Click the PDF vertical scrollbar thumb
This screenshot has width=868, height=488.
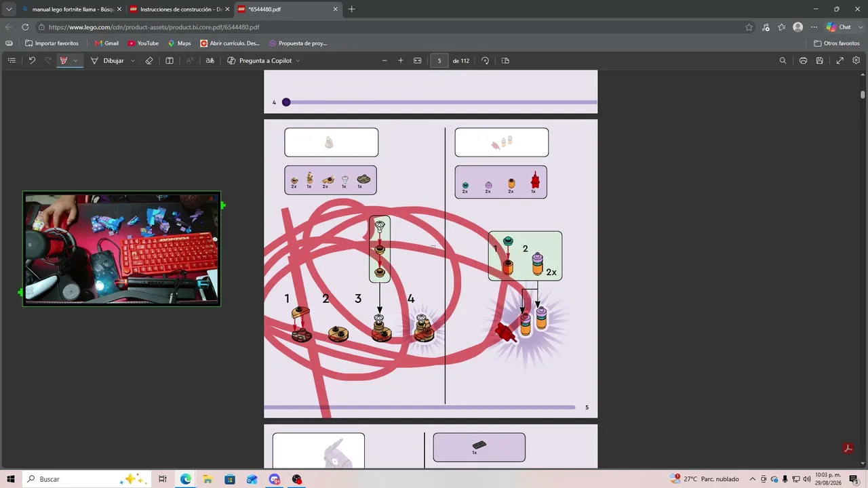tap(863, 96)
